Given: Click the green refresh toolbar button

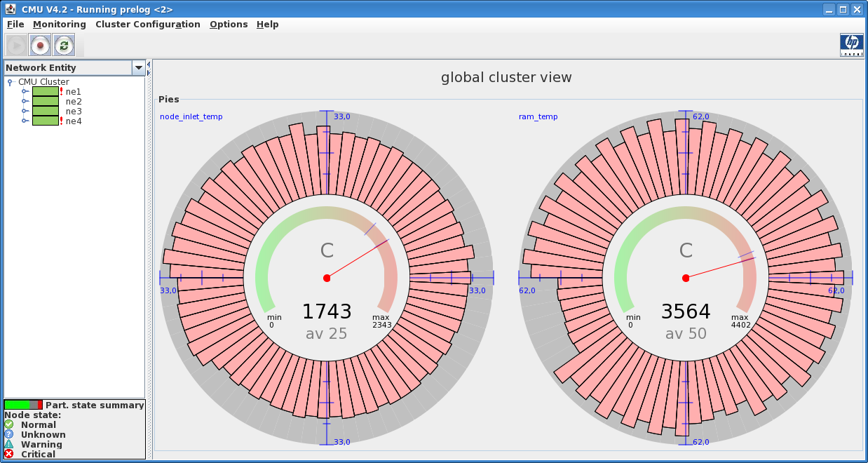Looking at the screenshot, I should pyautogui.click(x=64, y=46).
